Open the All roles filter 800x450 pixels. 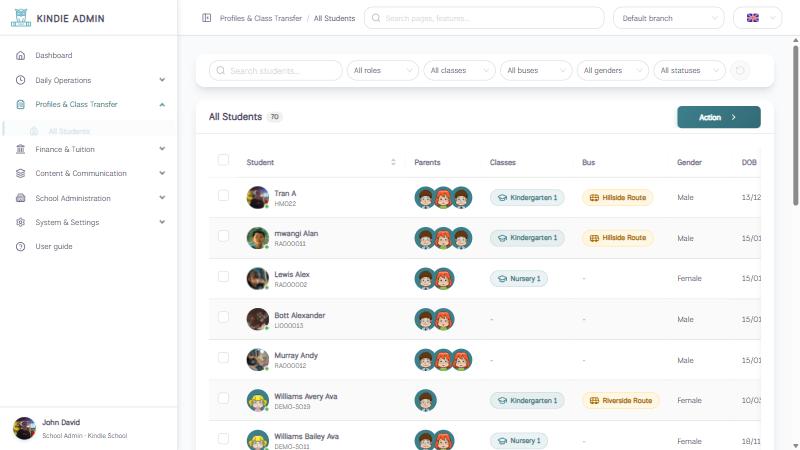[x=383, y=70]
